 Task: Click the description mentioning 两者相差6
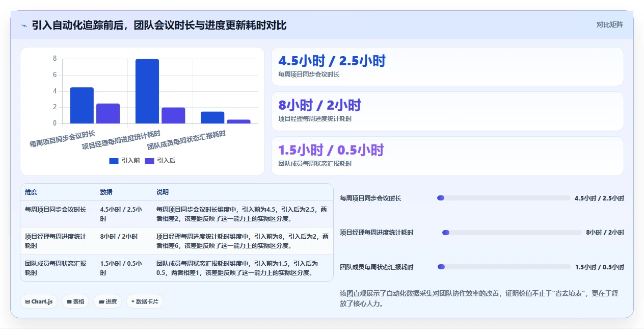tap(242, 241)
